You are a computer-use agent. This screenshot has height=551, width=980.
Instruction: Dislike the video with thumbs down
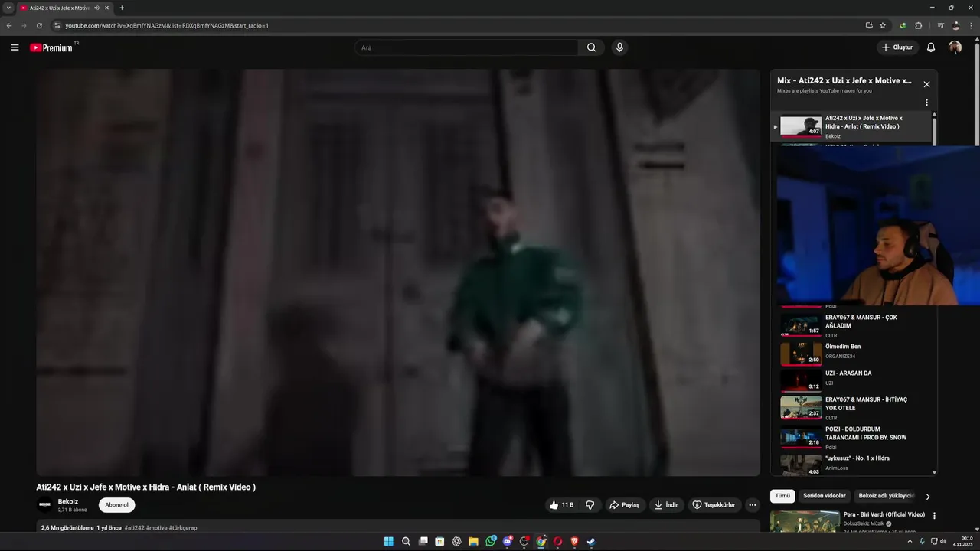tap(590, 505)
